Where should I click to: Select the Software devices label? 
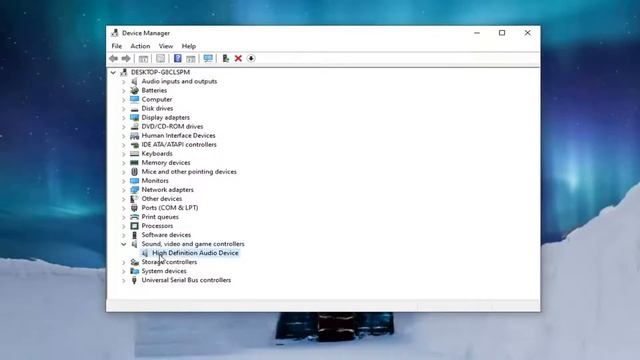tap(166, 235)
